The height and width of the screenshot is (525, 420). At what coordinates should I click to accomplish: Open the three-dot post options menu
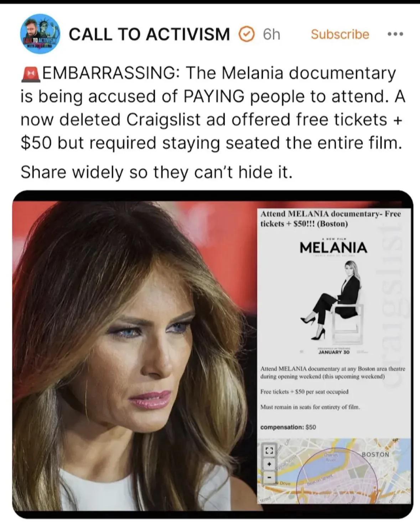click(395, 34)
